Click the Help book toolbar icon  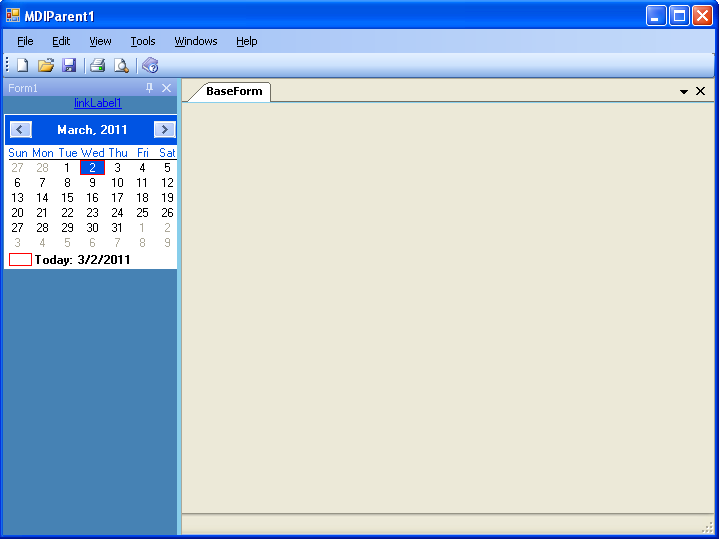click(x=150, y=65)
